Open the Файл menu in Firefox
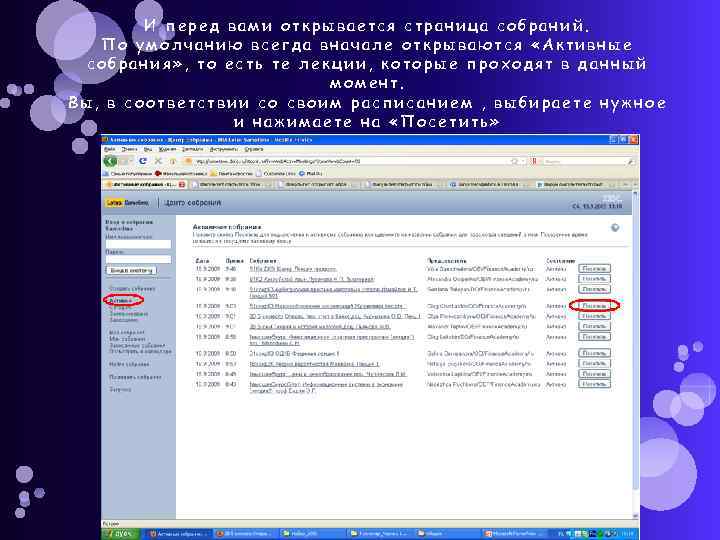Screen dimensions: 720x540 [x=110, y=149]
